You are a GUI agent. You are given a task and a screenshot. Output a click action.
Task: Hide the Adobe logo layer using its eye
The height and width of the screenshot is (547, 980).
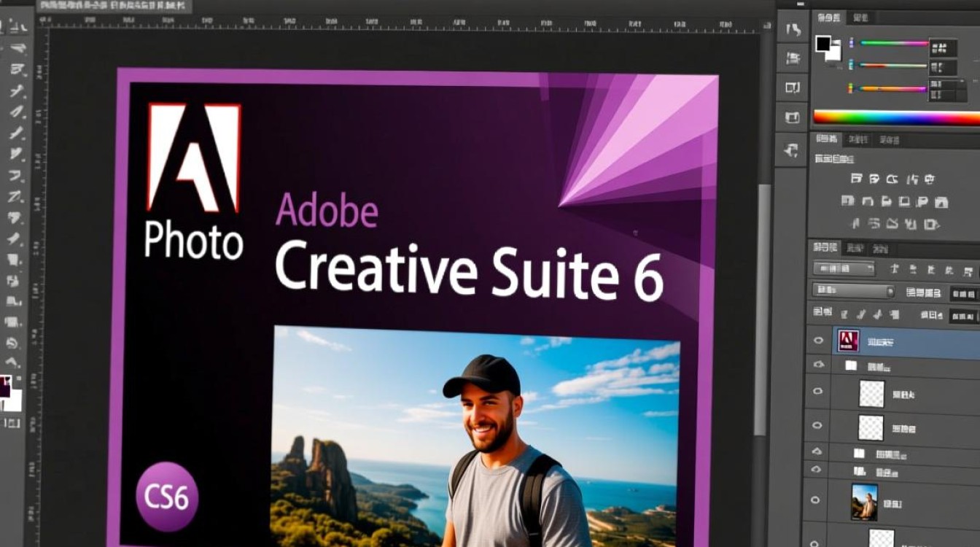tap(819, 340)
